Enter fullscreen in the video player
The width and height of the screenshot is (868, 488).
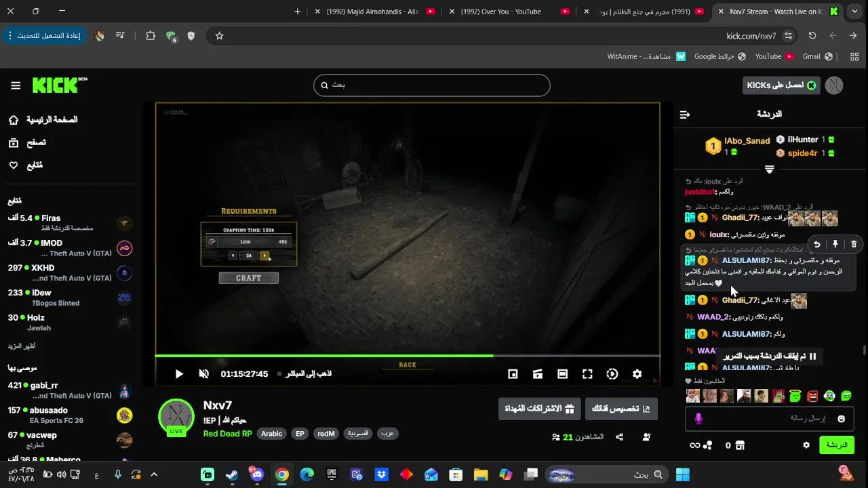pyautogui.click(x=587, y=374)
